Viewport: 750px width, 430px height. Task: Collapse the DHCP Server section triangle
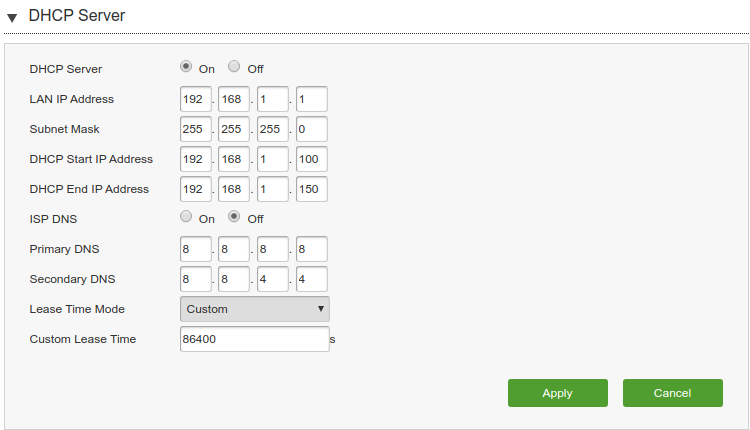(12, 18)
